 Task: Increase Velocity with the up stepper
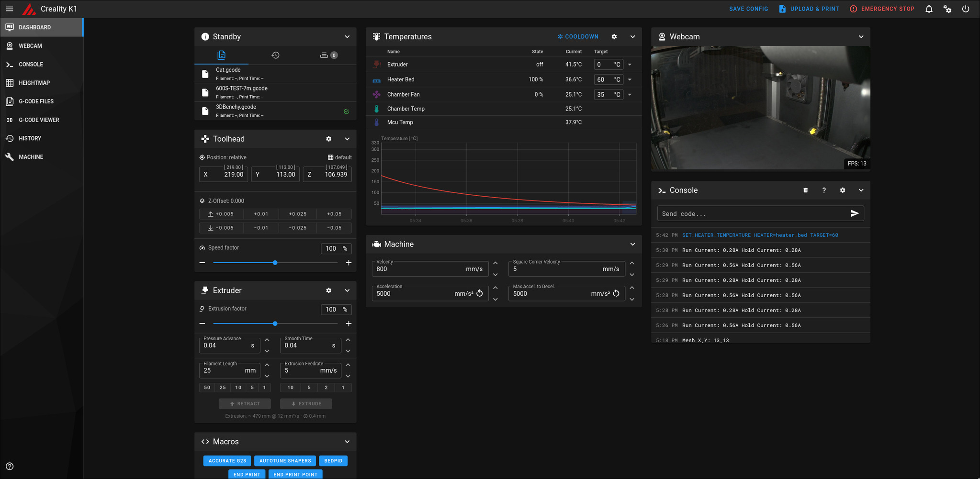pyautogui.click(x=496, y=263)
